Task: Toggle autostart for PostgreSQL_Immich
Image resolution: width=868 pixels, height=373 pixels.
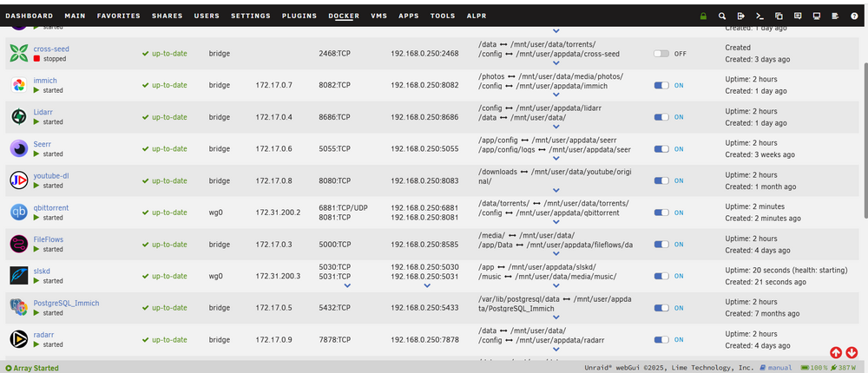Action: click(661, 308)
